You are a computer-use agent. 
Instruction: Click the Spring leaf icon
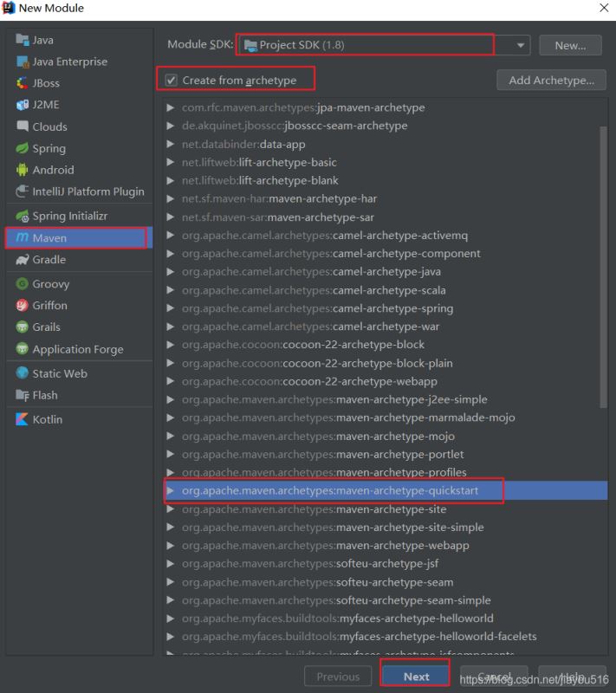(23, 148)
